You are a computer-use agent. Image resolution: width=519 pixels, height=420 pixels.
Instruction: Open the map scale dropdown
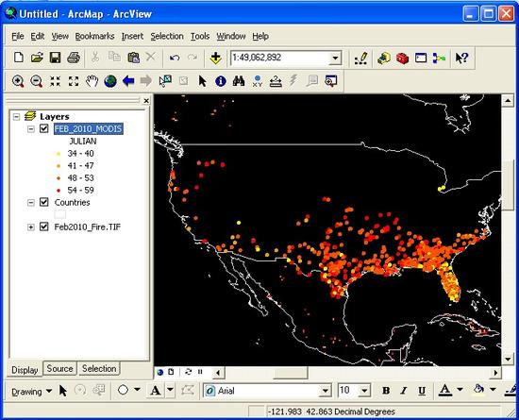[335, 59]
